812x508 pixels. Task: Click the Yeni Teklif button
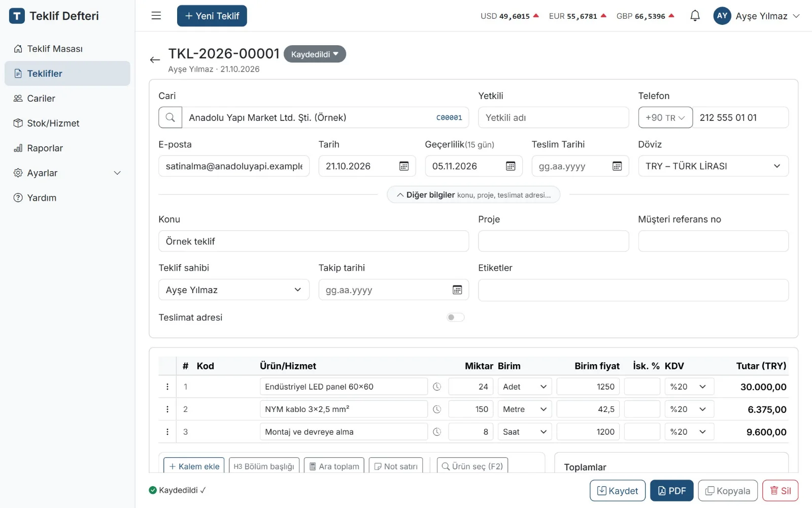pyautogui.click(x=212, y=16)
